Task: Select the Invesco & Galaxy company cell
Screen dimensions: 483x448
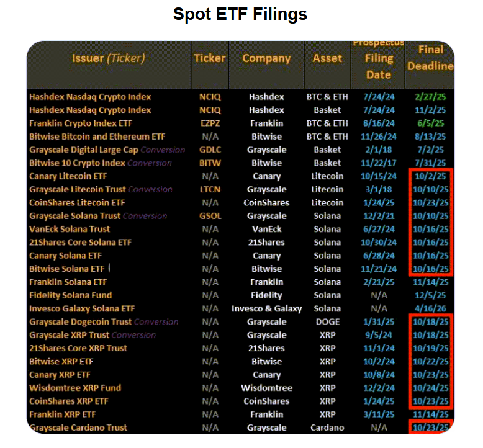Action: tap(266, 308)
